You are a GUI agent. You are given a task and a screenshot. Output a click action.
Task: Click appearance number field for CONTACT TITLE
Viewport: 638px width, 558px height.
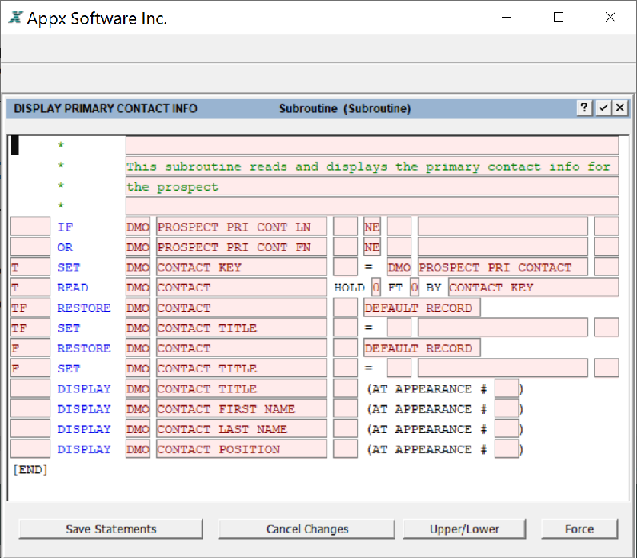click(507, 389)
